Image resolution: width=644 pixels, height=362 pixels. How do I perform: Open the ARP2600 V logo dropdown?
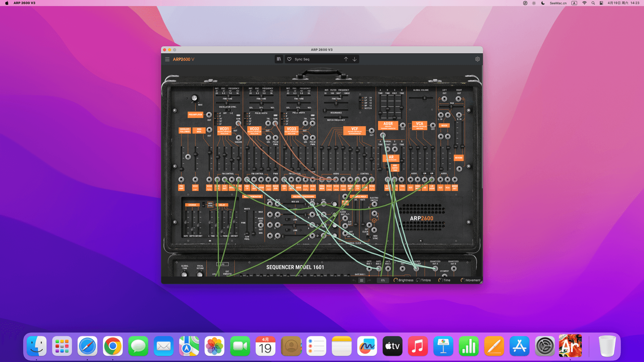click(x=183, y=59)
